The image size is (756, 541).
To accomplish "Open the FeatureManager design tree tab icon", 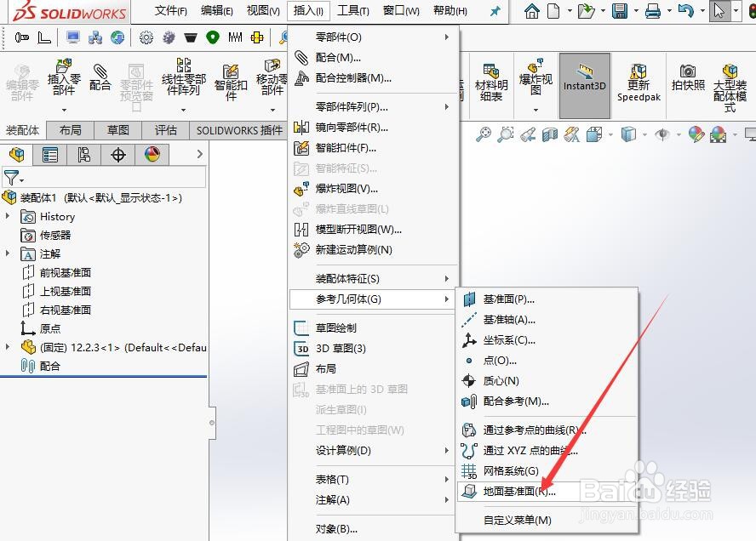I will pos(16,155).
